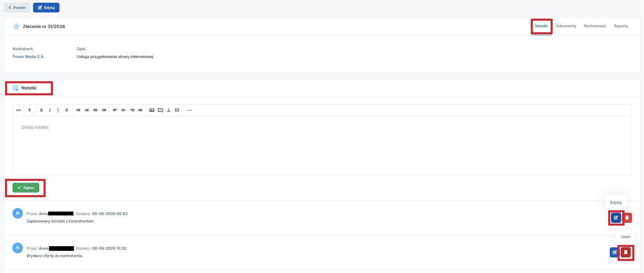Align text to center
This screenshot has height=273, width=644.
click(x=123, y=110)
